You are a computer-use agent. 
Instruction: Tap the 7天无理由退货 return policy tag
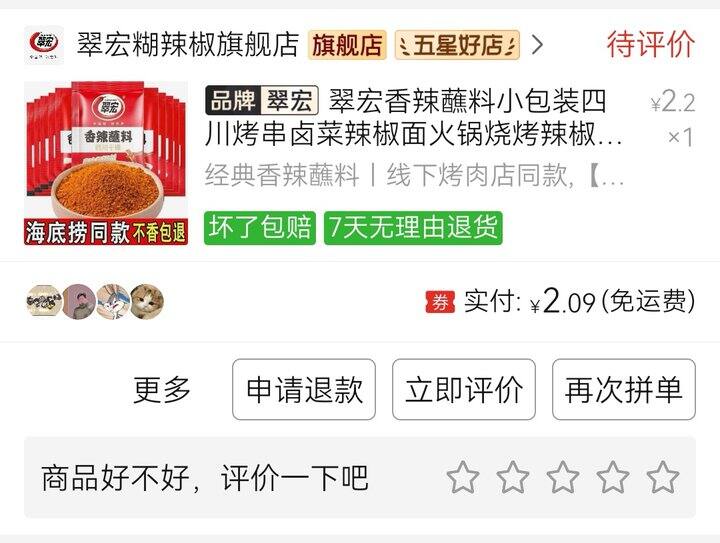(x=413, y=228)
